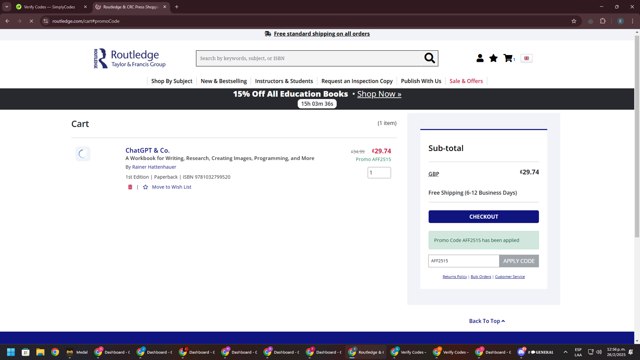Open the Medal taskbar app

[x=77, y=352]
